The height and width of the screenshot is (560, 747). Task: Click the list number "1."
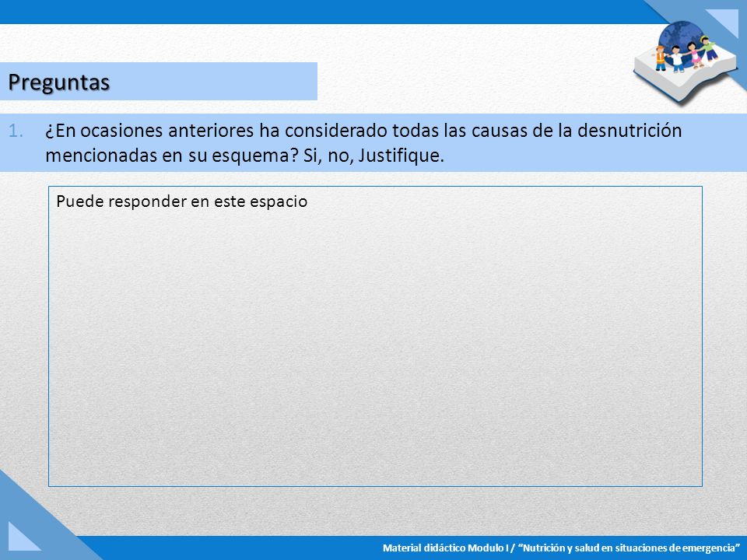16,131
